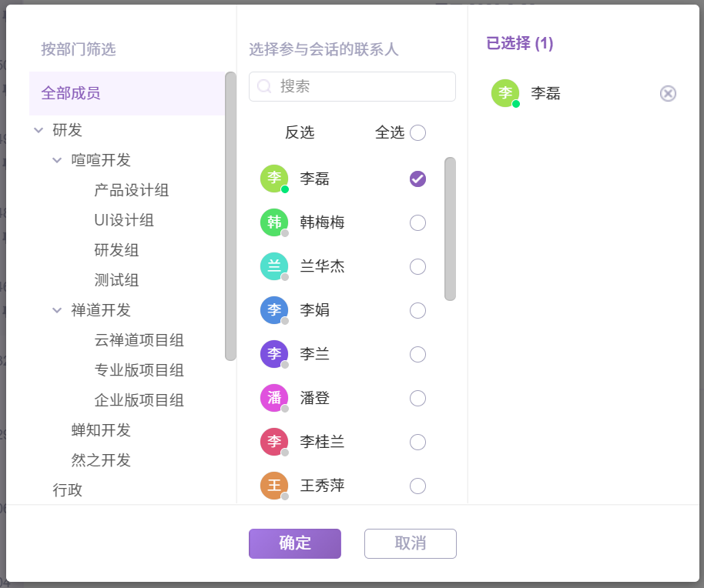Collapse the 研发 department node
This screenshot has width=704, height=588.
click(39, 131)
